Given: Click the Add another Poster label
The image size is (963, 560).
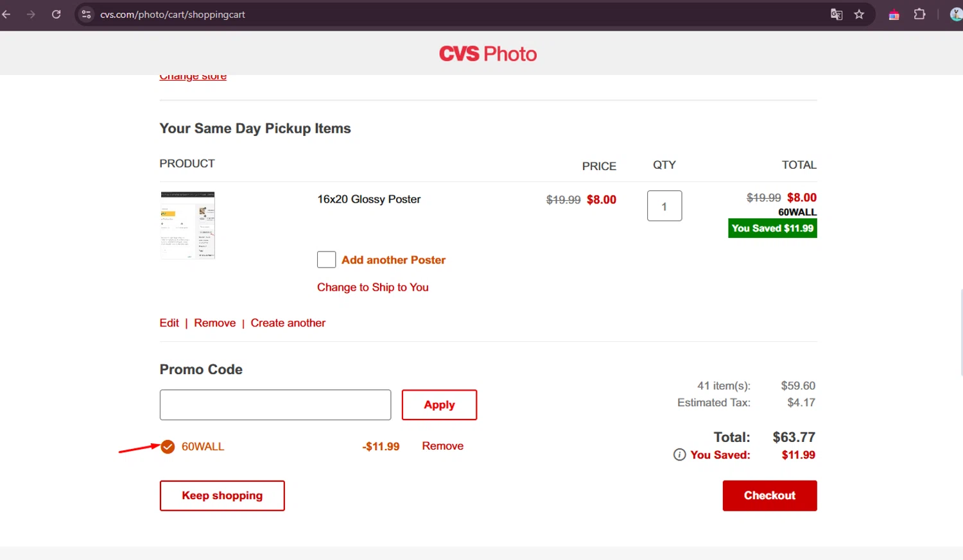Looking at the screenshot, I should [x=393, y=260].
